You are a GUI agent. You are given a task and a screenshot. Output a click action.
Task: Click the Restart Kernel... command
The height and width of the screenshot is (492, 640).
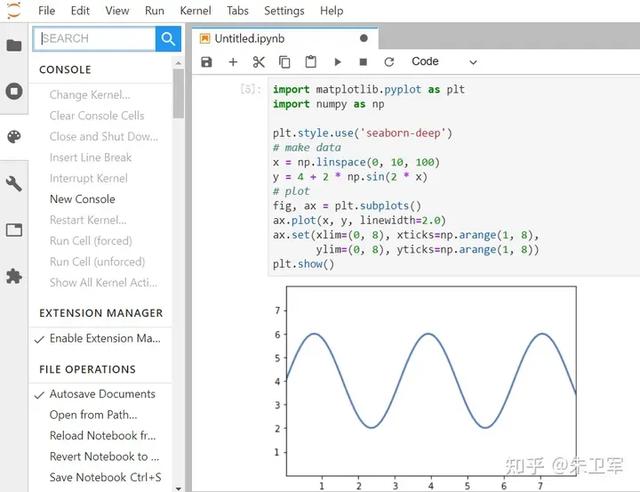pos(101,220)
